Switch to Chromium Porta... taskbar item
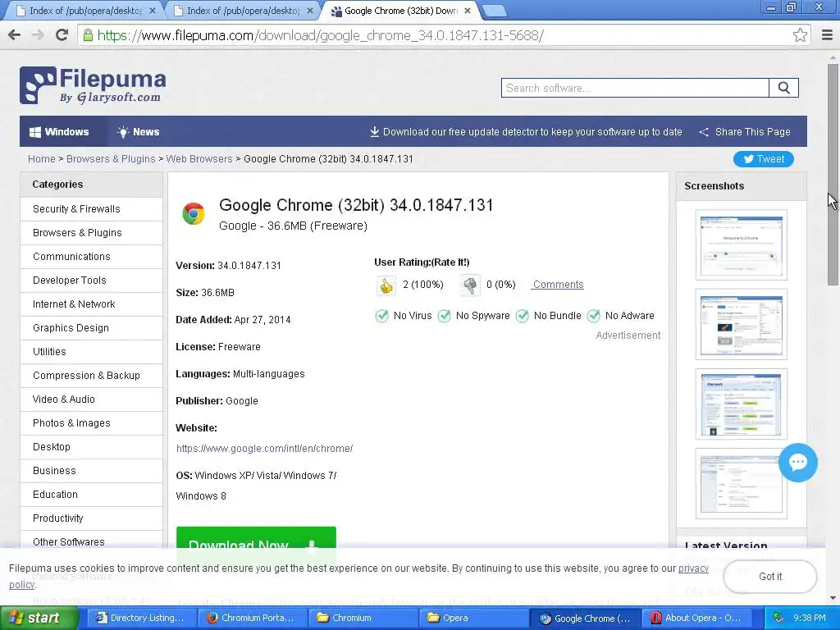This screenshot has height=630, width=840. (x=252, y=618)
